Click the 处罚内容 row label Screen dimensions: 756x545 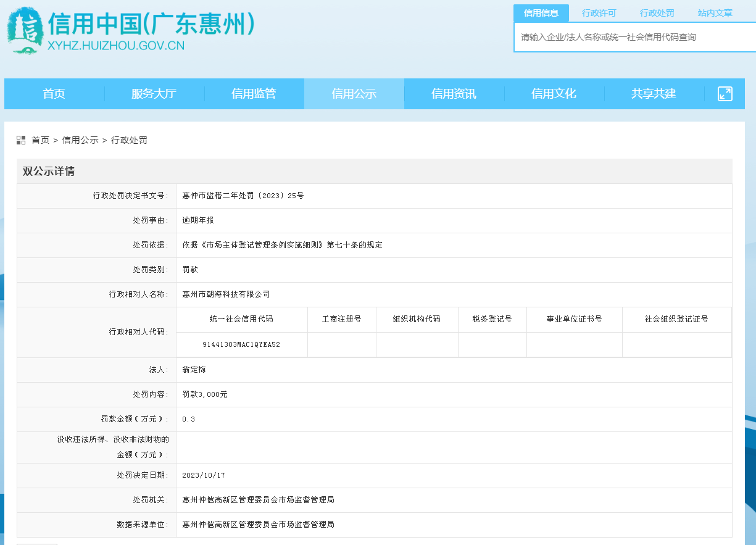[x=151, y=394]
